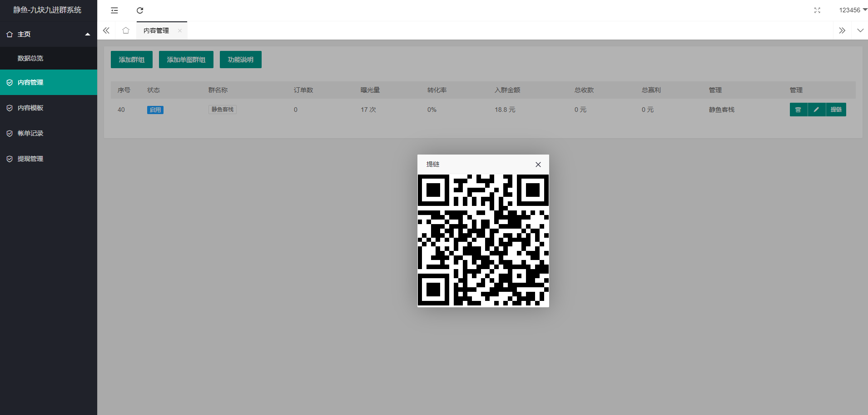This screenshot has height=415, width=868.
Task: Go to the home tab icon
Action: (x=126, y=30)
